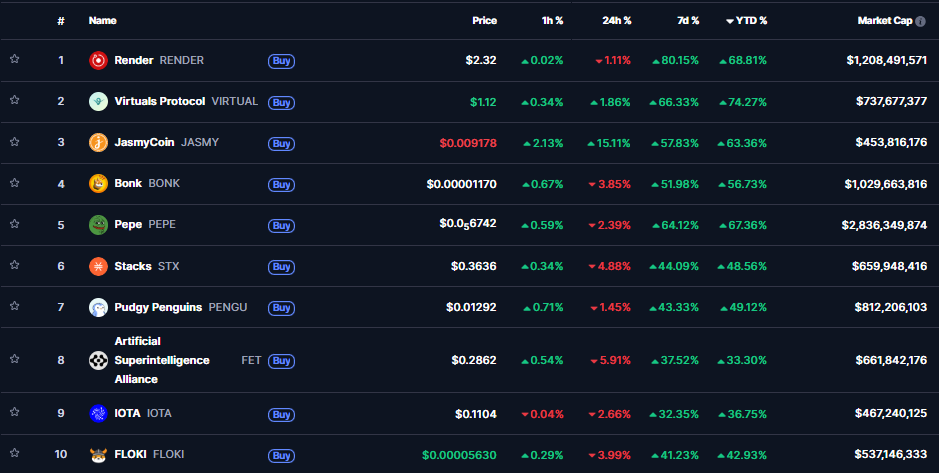Open the Artificial Superintelligence Alliance link
The width and height of the screenshot is (939, 473).
coord(162,360)
